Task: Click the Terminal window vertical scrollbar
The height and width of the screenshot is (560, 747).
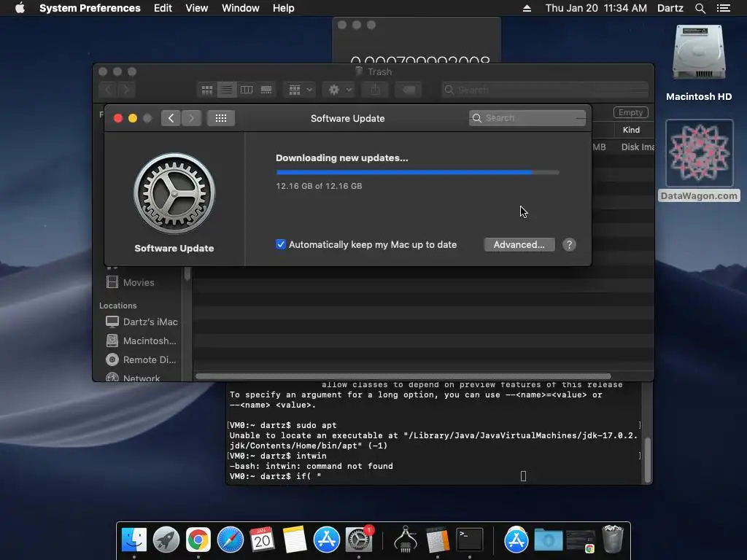Action: 648,460
